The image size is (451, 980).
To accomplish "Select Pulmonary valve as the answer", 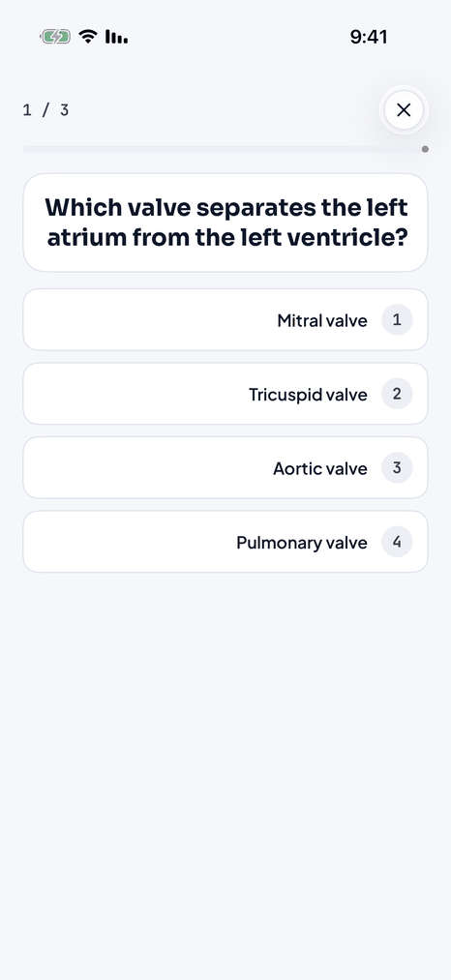I will (x=225, y=541).
